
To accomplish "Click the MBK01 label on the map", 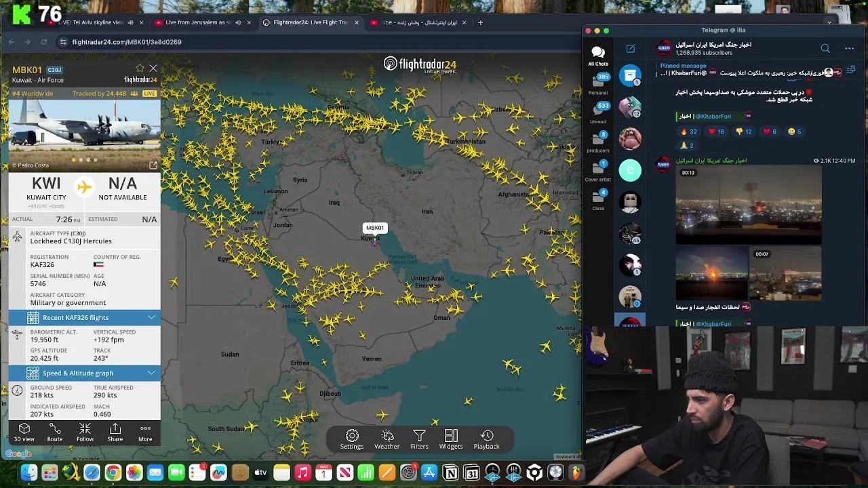I will [375, 228].
